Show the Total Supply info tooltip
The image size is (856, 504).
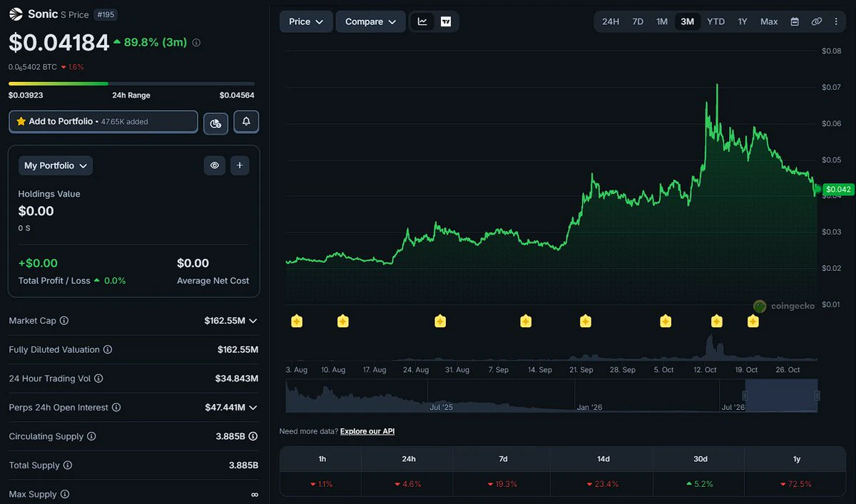click(x=68, y=466)
